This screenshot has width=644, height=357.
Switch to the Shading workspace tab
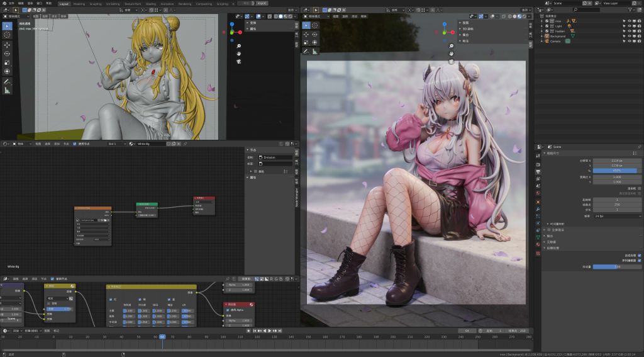151,4
